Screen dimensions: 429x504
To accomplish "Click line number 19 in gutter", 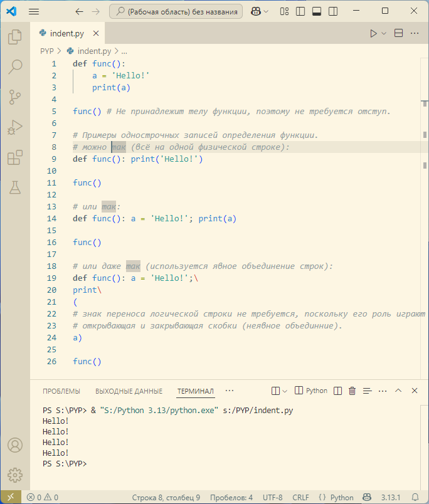I will 52,278.
